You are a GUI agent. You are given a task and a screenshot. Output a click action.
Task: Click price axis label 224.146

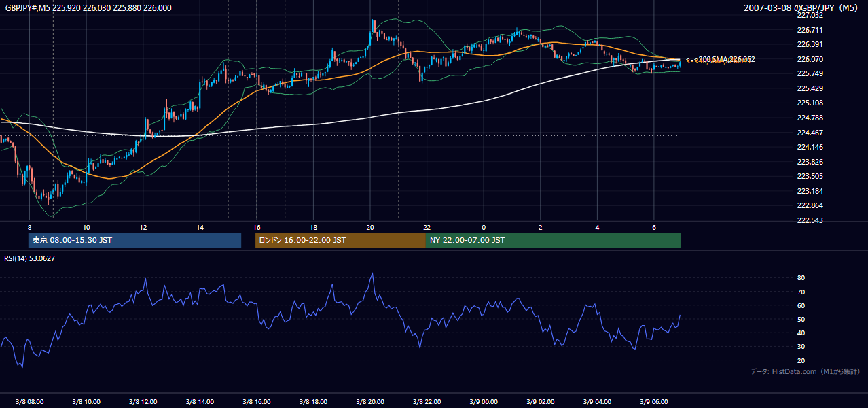(809, 147)
